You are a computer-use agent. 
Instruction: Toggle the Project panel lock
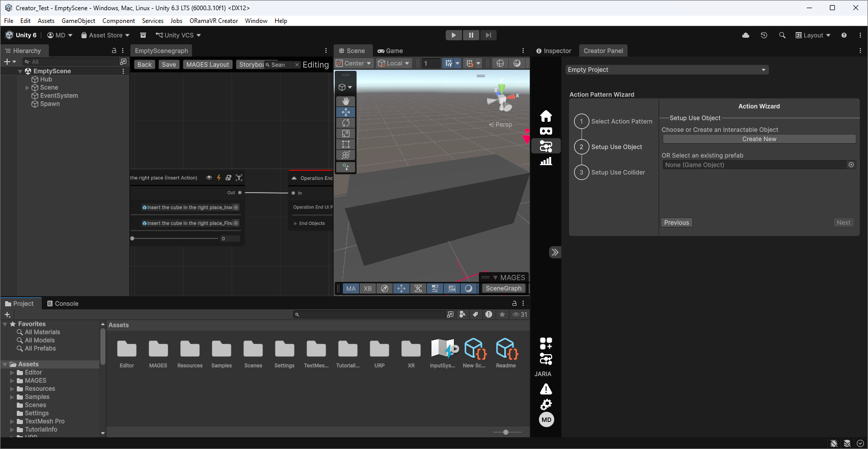tap(514, 303)
